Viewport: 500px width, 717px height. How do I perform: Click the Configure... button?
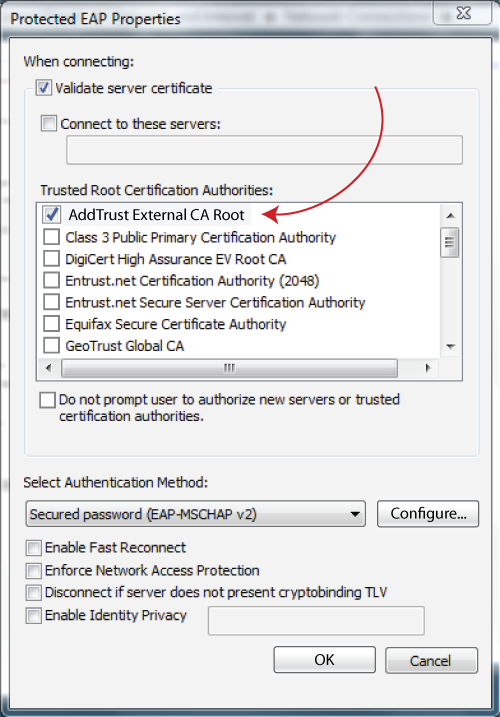click(428, 514)
